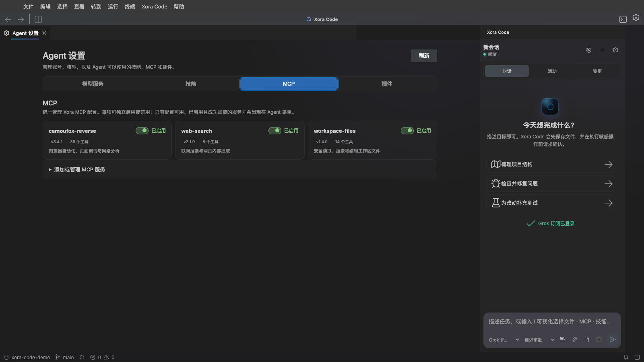Click the main git branch indicator
This screenshot has height=362, width=644.
pos(64,357)
